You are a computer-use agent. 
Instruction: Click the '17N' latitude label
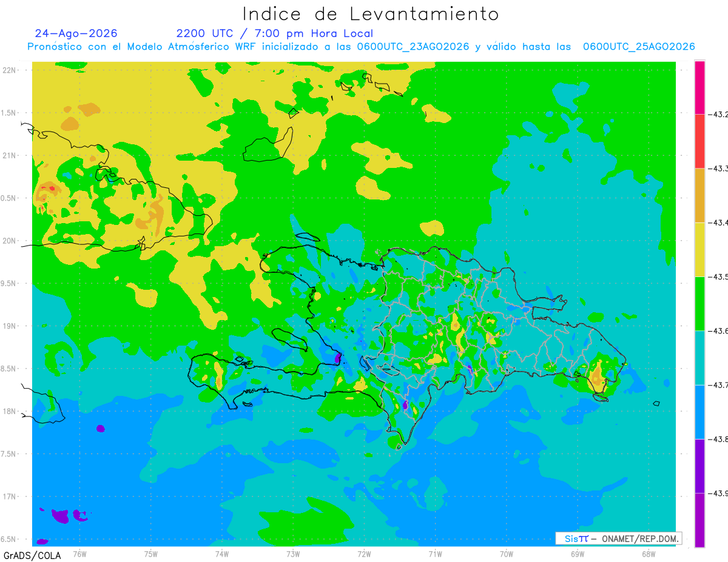pyautogui.click(x=10, y=497)
